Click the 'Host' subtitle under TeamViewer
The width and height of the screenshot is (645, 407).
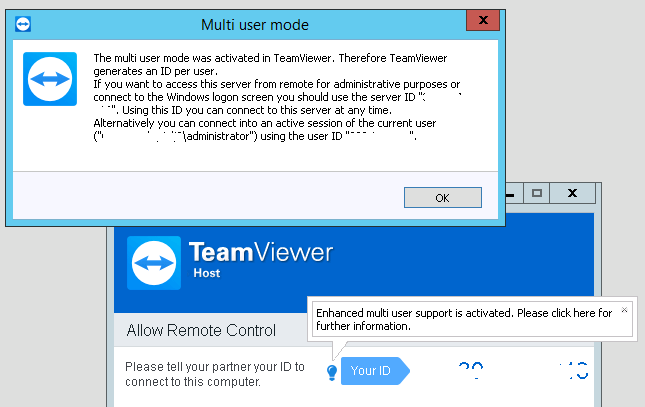(x=206, y=273)
